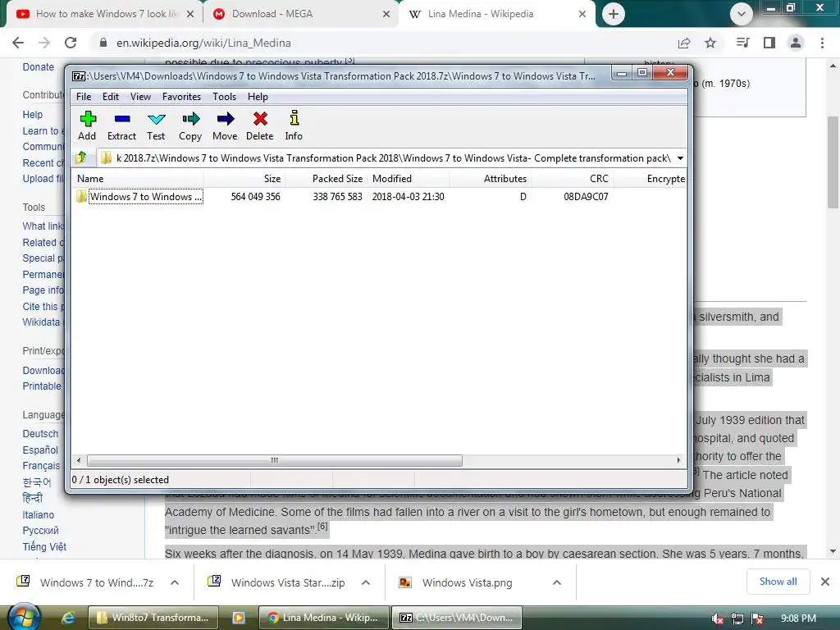Click the Wikipedia page vertical scrollbar thumb
This screenshot has height=630, width=840.
(833, 162)
